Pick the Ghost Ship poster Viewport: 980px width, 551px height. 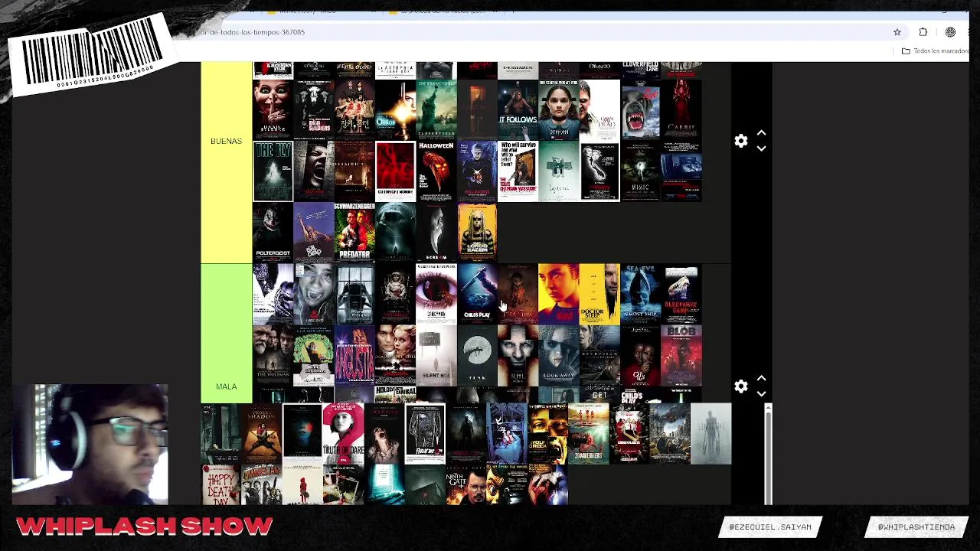pyautogui.click(x=640, y=294)
